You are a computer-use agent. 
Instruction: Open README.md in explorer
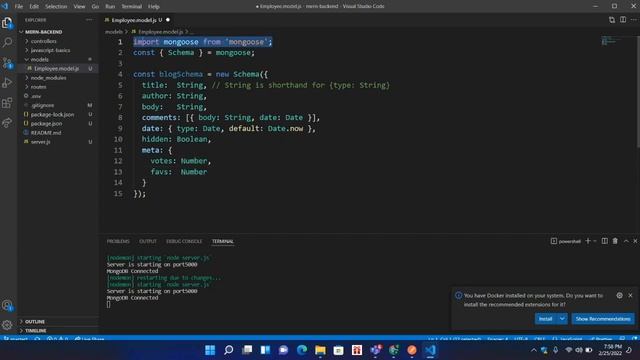click(46, 133)
